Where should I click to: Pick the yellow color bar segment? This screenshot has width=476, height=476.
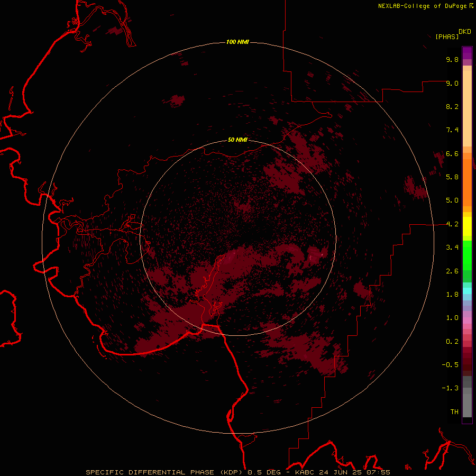pyautogui.click(x=467, y=226)
